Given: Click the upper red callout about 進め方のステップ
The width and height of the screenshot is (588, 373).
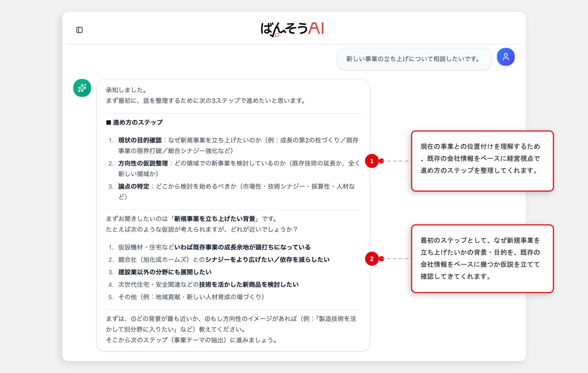Looking at the screenshot, I should click(x=482, y=161).
